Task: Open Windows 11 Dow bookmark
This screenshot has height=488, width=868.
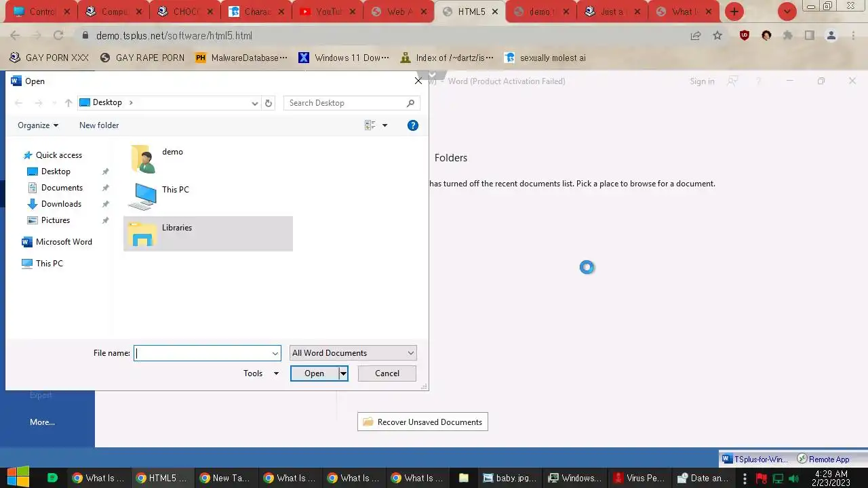Action: coord(344,58)
